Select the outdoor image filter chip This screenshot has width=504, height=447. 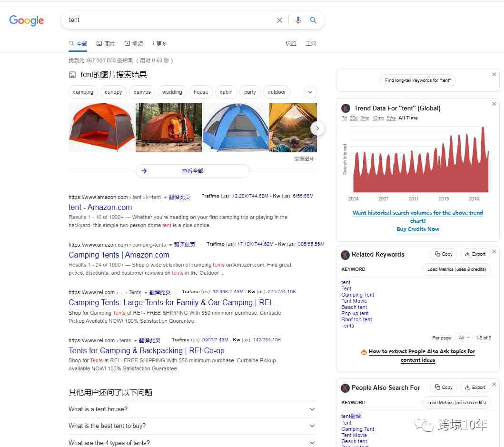pos(277,92)
